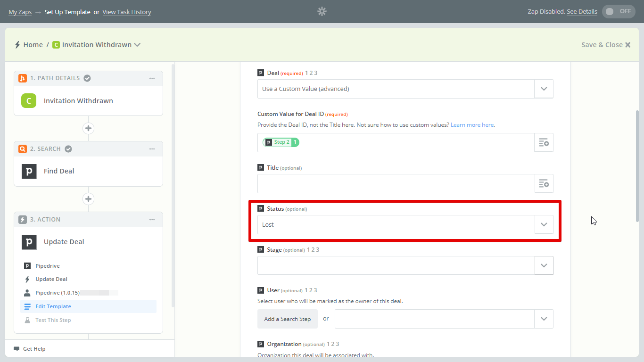The width and height of the screenshot is (644, 362).
Task: Click green C icon on path step
Action: tap(29, 101)
